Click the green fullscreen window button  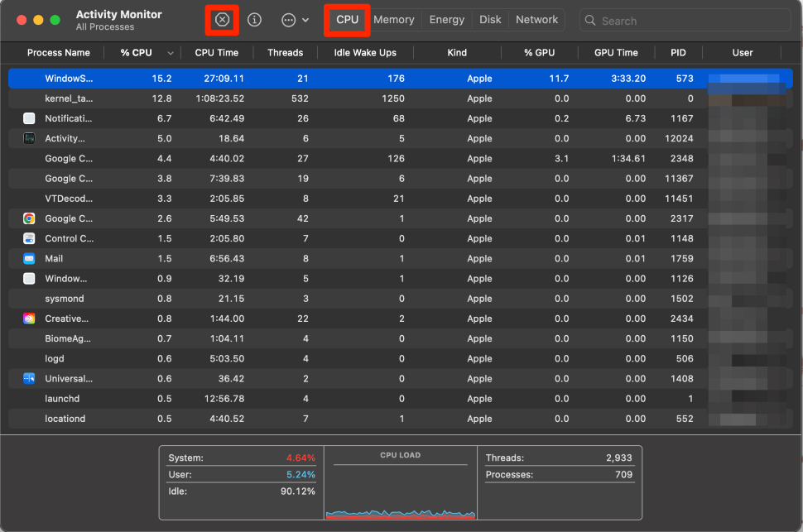pos(55,20)
